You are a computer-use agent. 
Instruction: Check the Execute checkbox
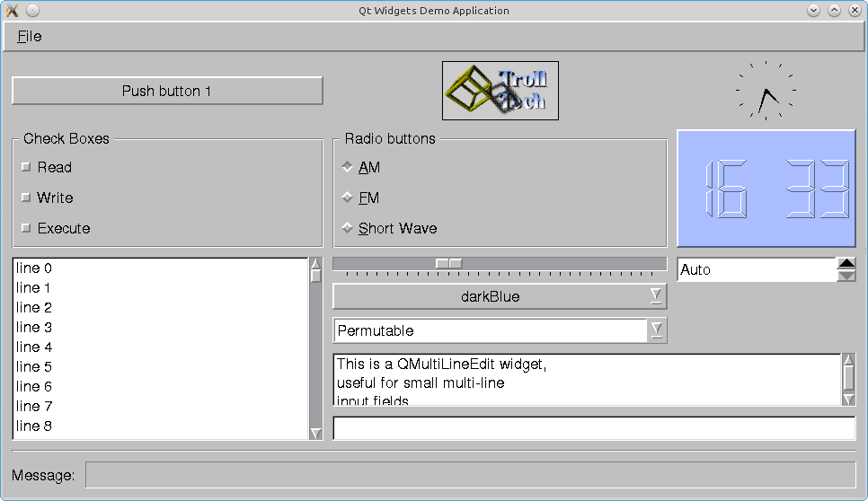pos(26,228)
